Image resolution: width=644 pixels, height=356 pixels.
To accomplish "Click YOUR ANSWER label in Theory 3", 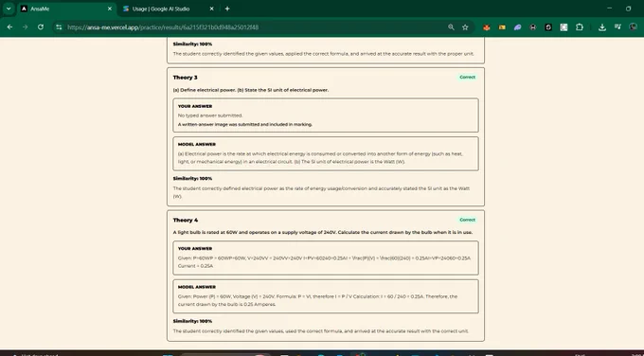I will click(x=195, y=106).
